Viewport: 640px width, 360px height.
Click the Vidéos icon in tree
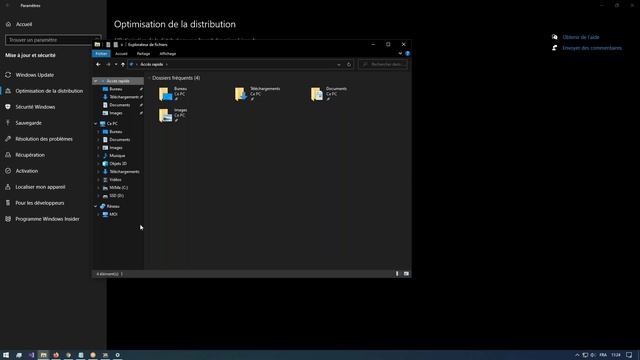105,180
